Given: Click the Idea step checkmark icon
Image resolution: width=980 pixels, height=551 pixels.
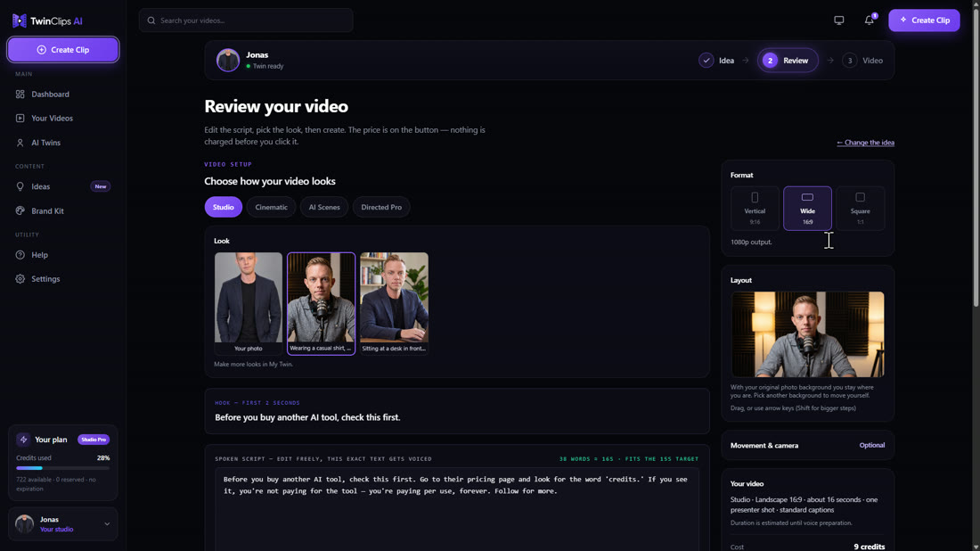Looking at the screenshot, I should point(706,61).
